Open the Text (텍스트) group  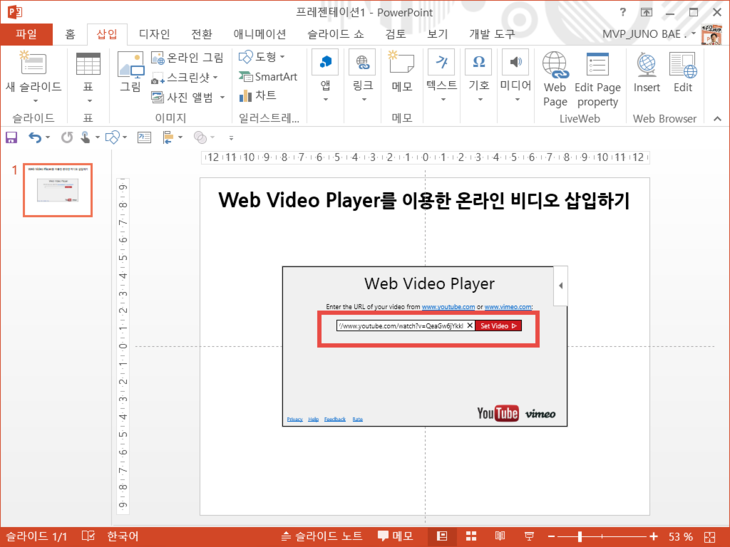pos(441,62)
